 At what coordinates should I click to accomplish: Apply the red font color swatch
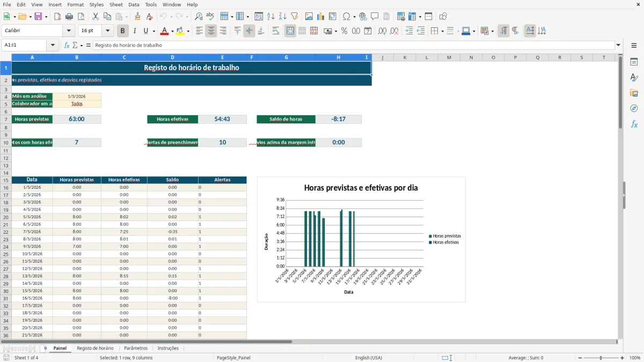[164, 31]
